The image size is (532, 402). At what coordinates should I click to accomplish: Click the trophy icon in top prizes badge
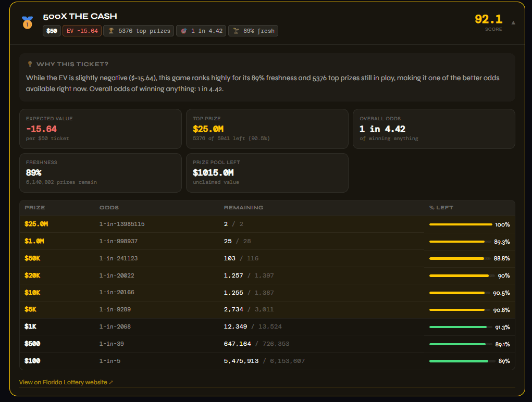tap(111, 31)
